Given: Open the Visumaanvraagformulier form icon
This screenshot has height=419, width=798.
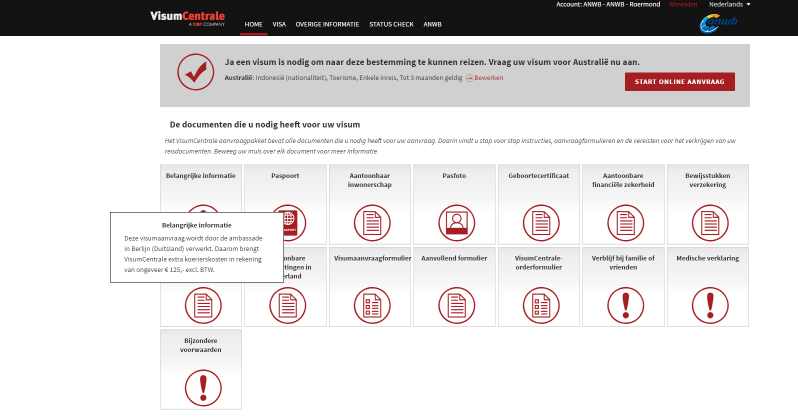Looking at the screenshot, I should pyautogui.click(x=369, y=302).
